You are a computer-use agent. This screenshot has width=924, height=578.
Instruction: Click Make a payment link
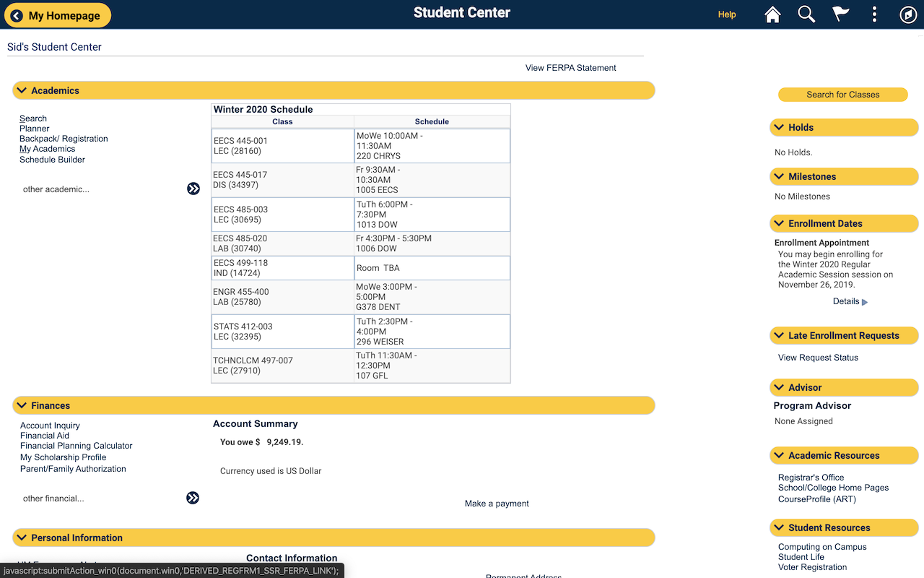point(497,504)
